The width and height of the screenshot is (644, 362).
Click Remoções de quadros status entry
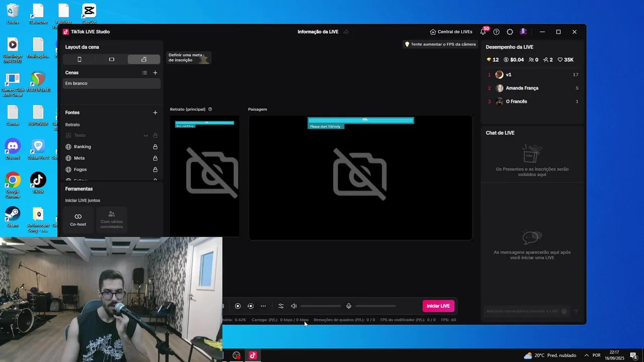(x=344, y=320)
